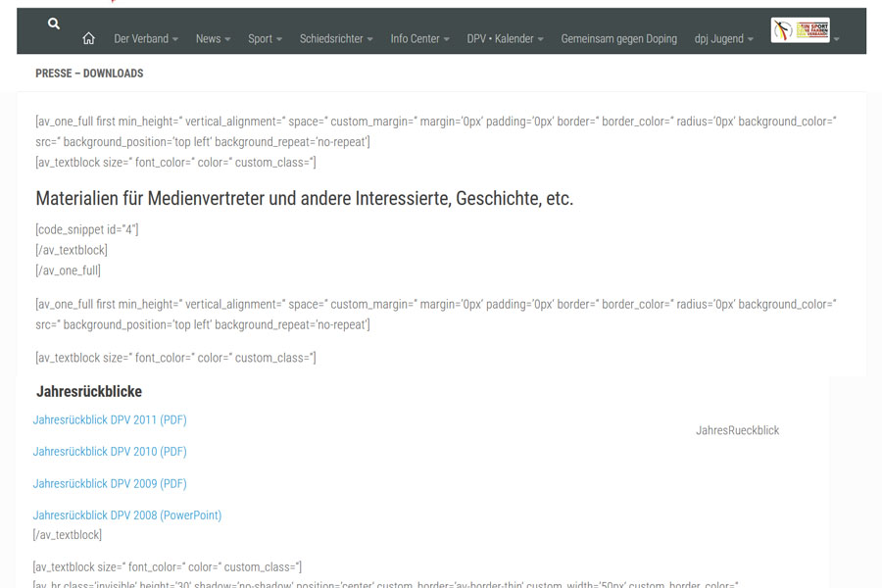Viewport: 882px width, 588px height.
Task: Open Jahresrückblick DPV 2011 PDF link
Action: click(x=110, y=420)
